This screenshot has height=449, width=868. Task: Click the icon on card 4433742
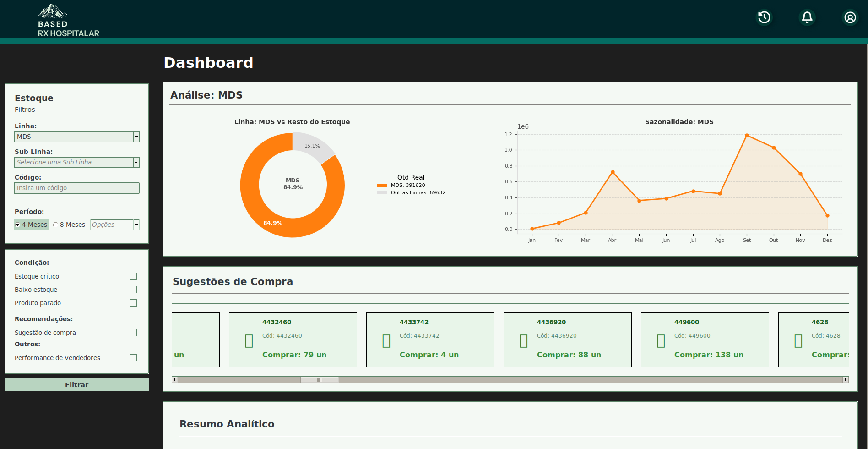[386, 341]
